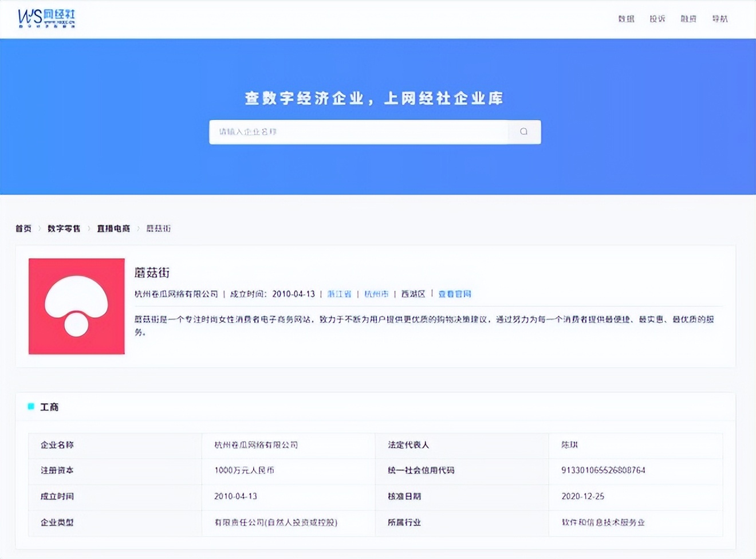Open the 数据 menu in top navigation

(x=626, y=19)
